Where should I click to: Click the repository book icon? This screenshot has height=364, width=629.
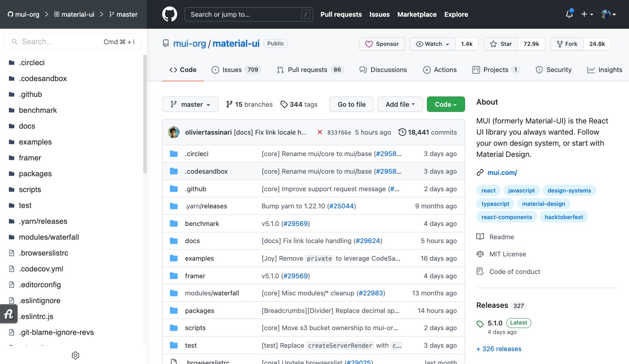(x=166, y=44)
